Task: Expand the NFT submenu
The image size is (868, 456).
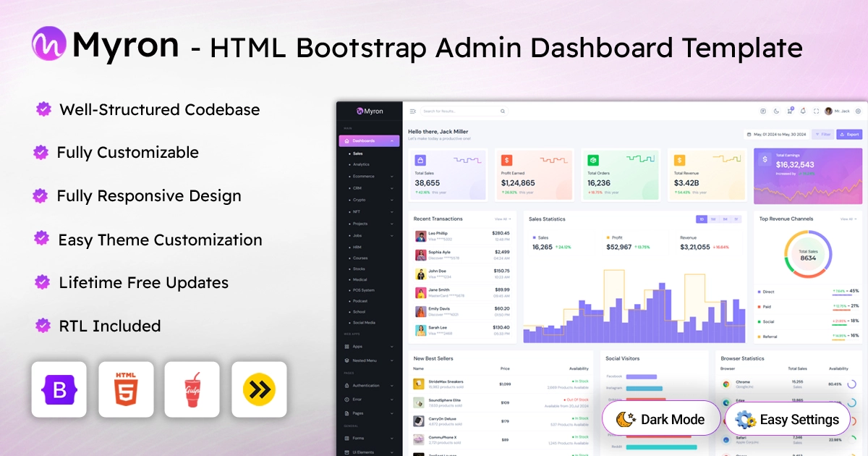Action: [369, 211]
